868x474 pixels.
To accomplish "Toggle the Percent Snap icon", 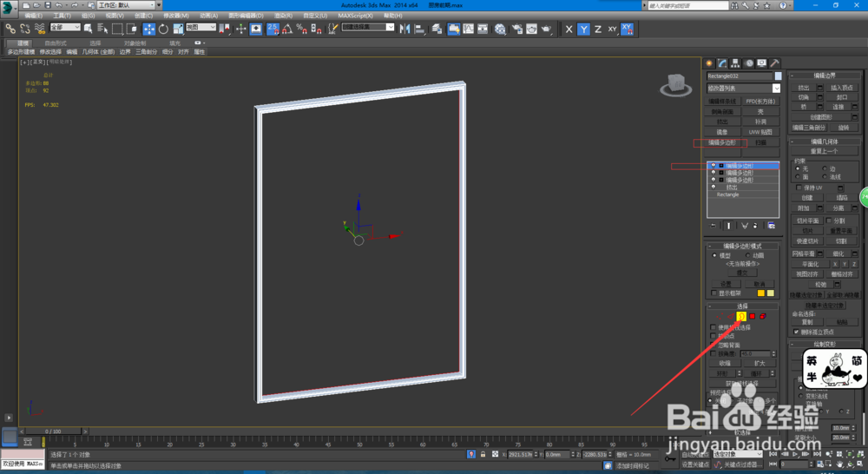I will coord(302,29).
